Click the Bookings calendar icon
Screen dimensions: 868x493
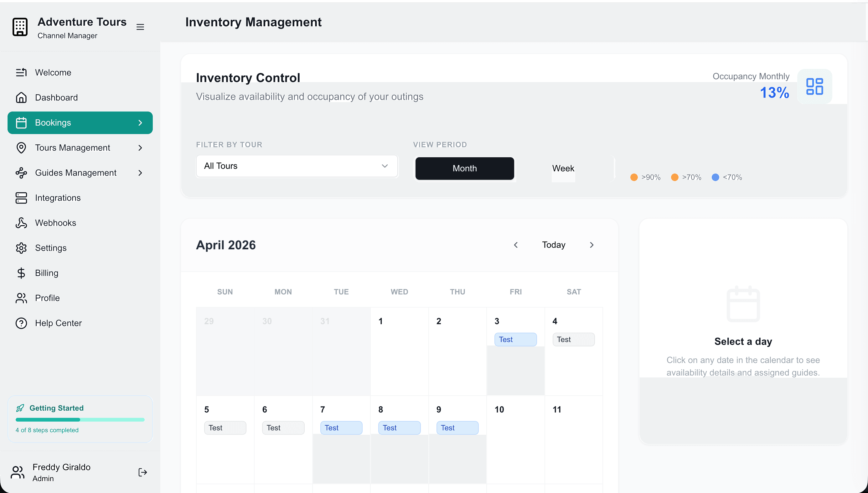point(21,122)
